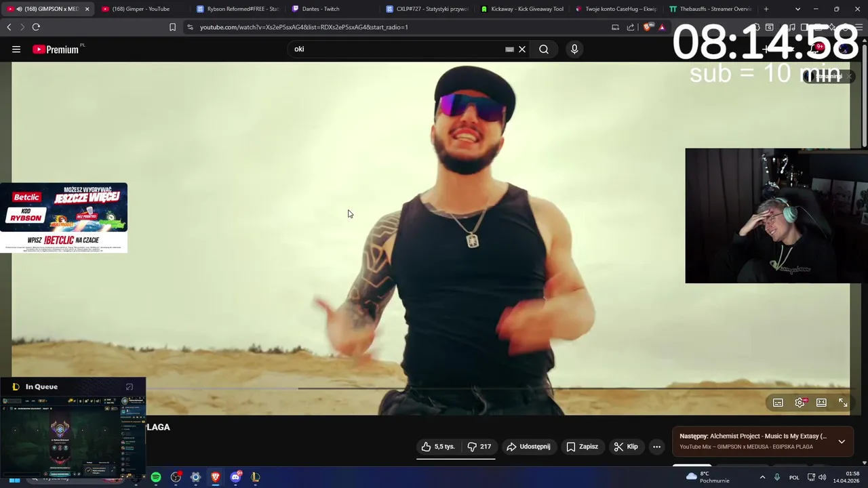Open Brave browser taskbar icon
This screenshot has height=488, width=868.
pos(216,477)
